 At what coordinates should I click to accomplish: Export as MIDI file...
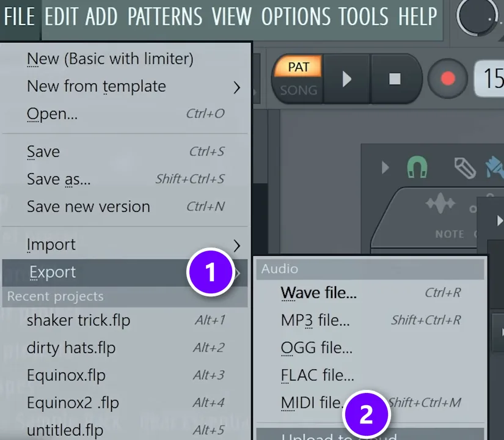(370, 403)
